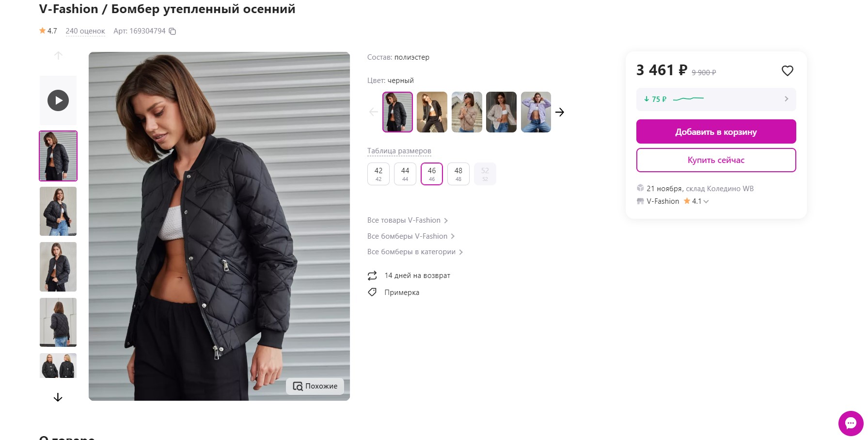Find similar items via Похожие

pyautogui.click(x=315, y=386)
